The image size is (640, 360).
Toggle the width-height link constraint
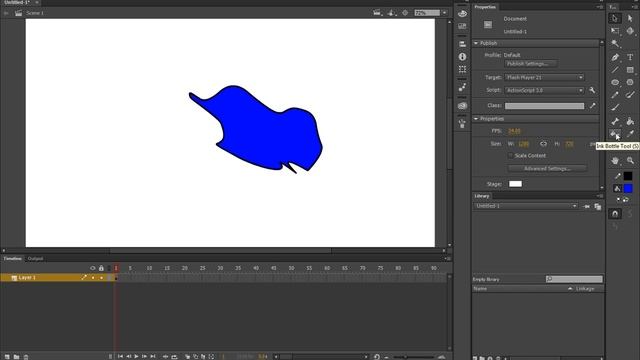[x=543, y=144]
